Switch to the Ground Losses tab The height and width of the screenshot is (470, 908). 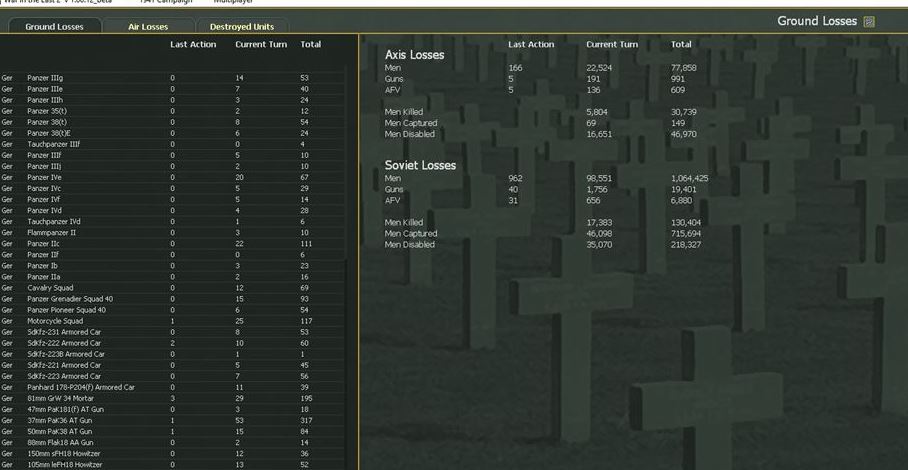[54, 27]
